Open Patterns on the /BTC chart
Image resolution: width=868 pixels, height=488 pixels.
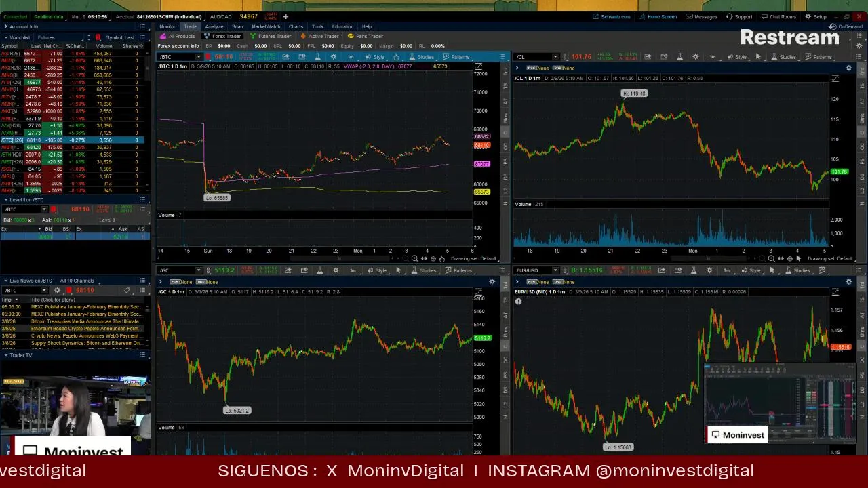click(456, 57)
